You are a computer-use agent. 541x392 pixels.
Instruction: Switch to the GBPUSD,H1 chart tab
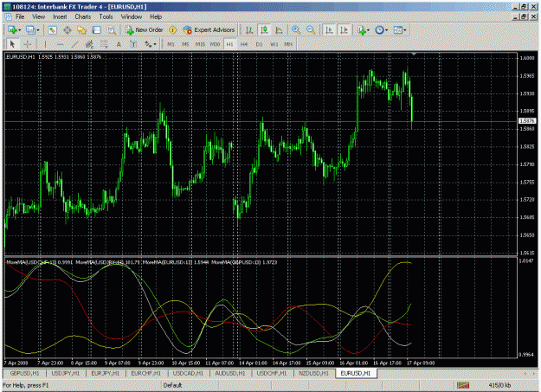click(24, 373)
